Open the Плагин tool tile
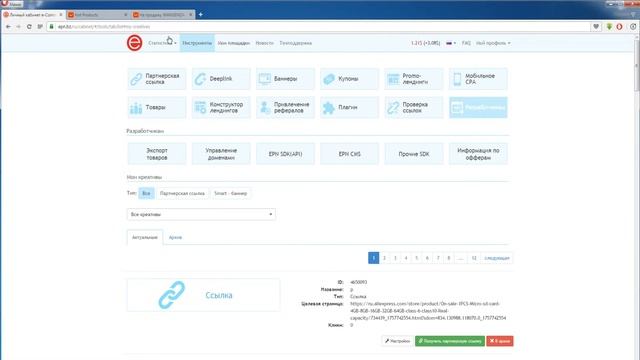The height and width of the screenshot is (360, 640). [349, 107]
